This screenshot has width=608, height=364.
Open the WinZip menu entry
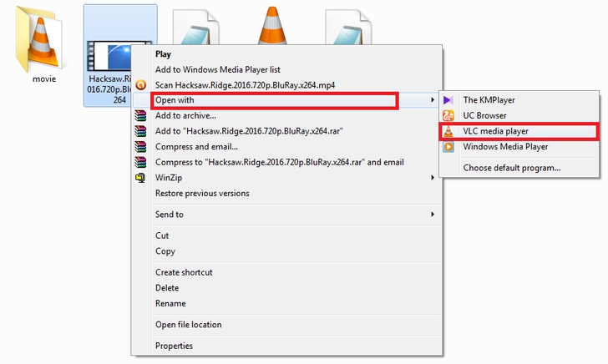coord(169,178)
